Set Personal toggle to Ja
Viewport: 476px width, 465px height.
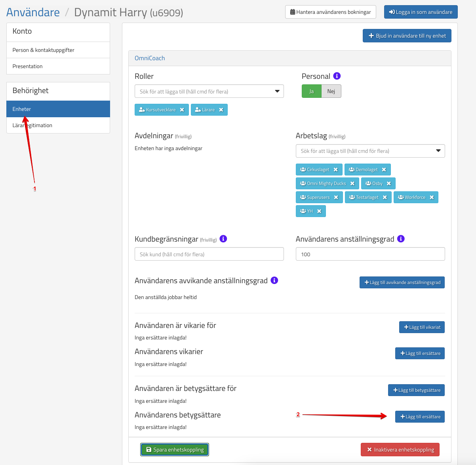311,91
